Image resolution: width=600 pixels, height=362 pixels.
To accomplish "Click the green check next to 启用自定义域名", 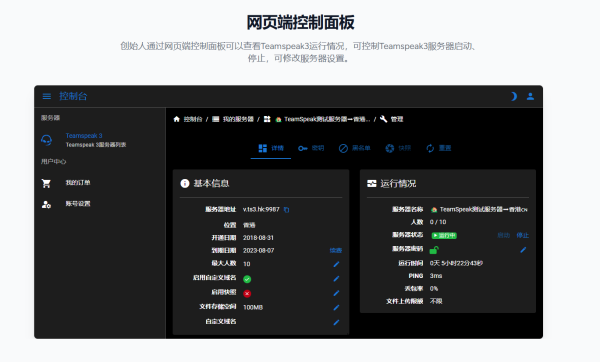I will pyautogui.click(x=247, y=279).
